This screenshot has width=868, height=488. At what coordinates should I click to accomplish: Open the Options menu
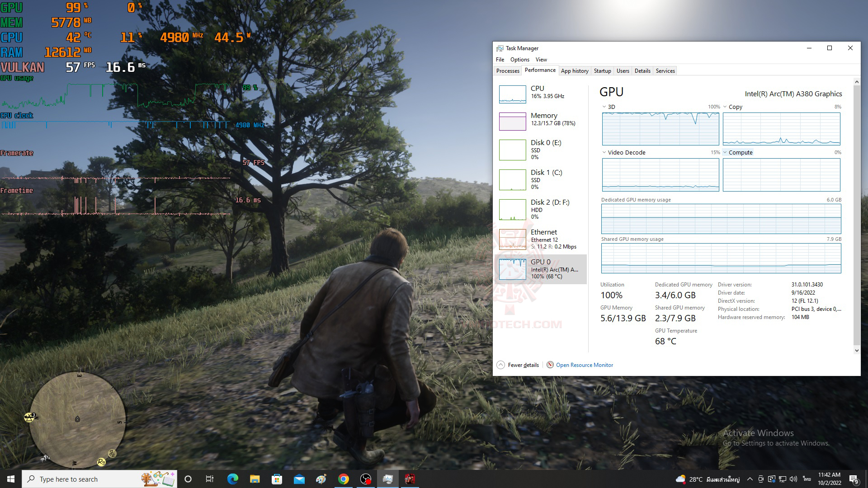tap(519, 60)
